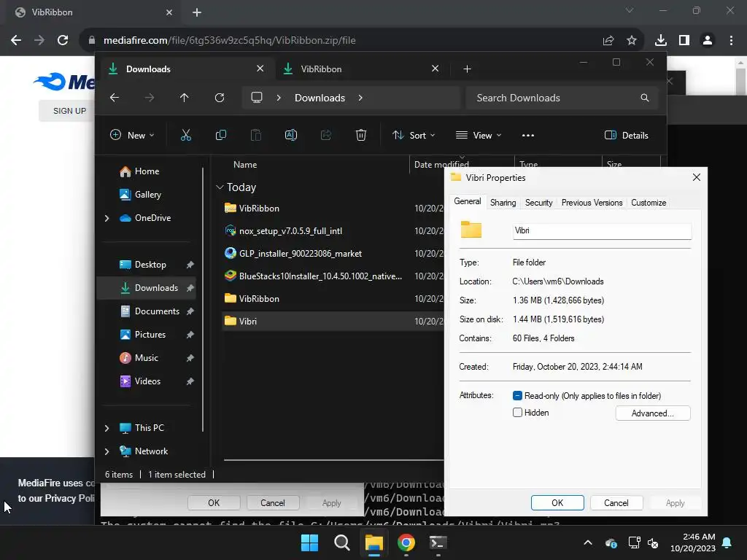Image resolution: width=747 pixels, height=560 pixels.
Task: Click Cancel in the dialog behind Explorer
Action: [273, 503]
